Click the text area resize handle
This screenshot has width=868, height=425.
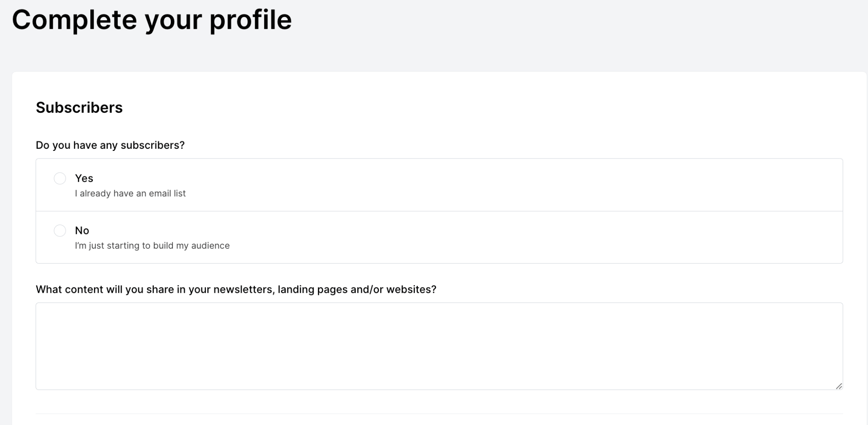[x=839, y=386]
